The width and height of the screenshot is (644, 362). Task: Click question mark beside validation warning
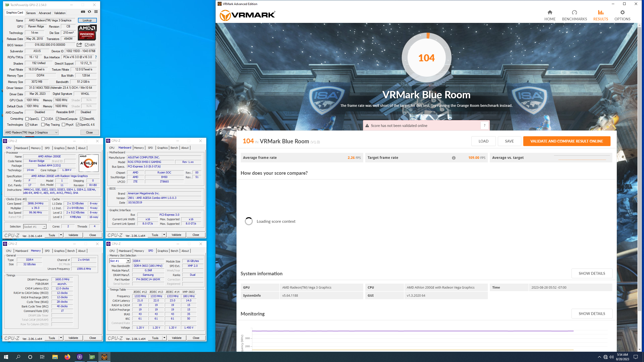point(484,125)
